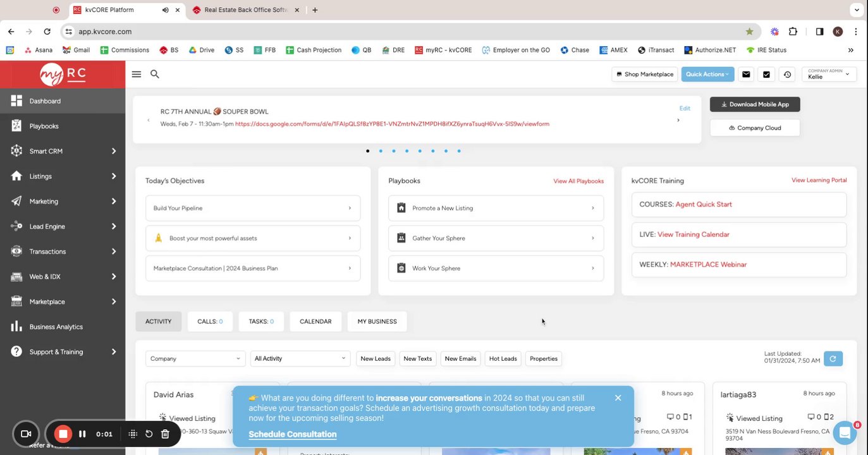Click the search magnifier icon

pos(154,74)
